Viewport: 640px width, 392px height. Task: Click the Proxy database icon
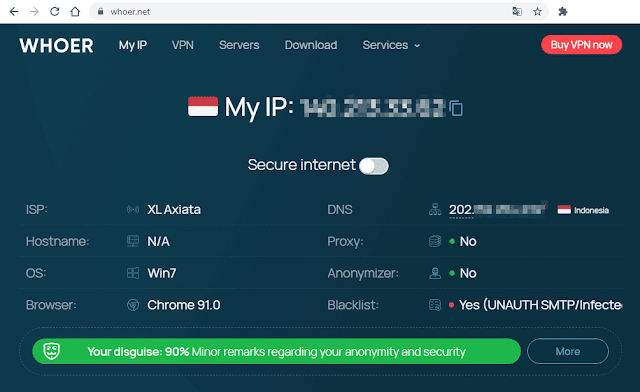435,241
